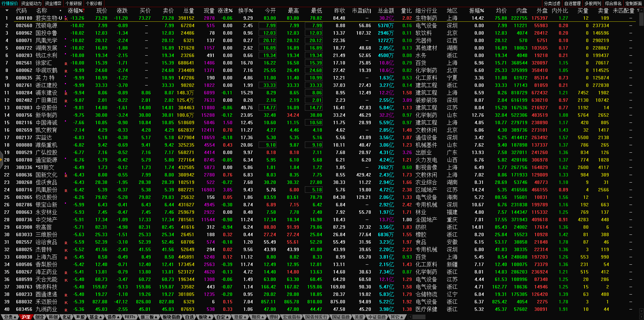The width and height of the screenshot is (644, 320).
Task: Click the left scroll arrow after 其它 tab
Action: coord(410,317)
